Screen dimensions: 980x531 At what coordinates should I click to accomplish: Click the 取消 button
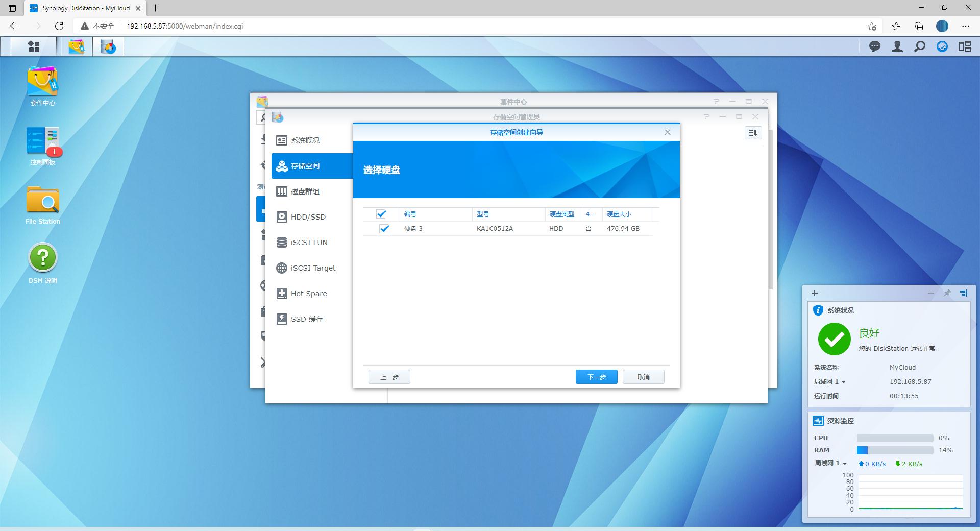pyautogui.click(x=643, y=377)
